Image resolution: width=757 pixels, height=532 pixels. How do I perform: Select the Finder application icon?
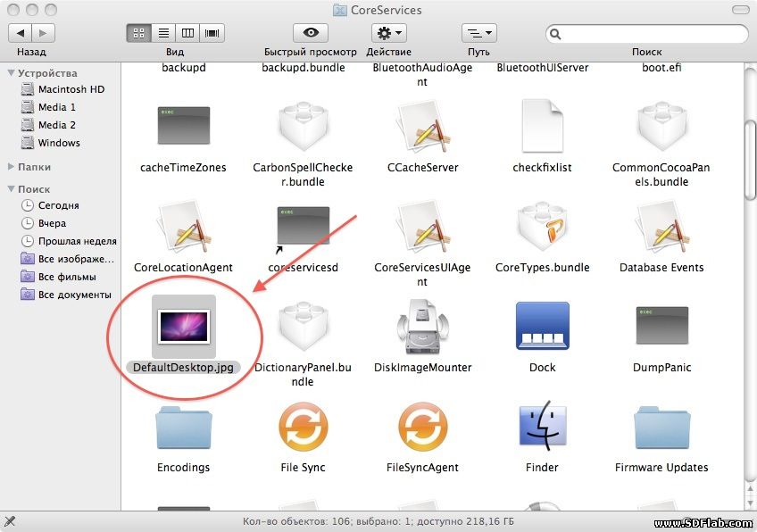point(542,427)
